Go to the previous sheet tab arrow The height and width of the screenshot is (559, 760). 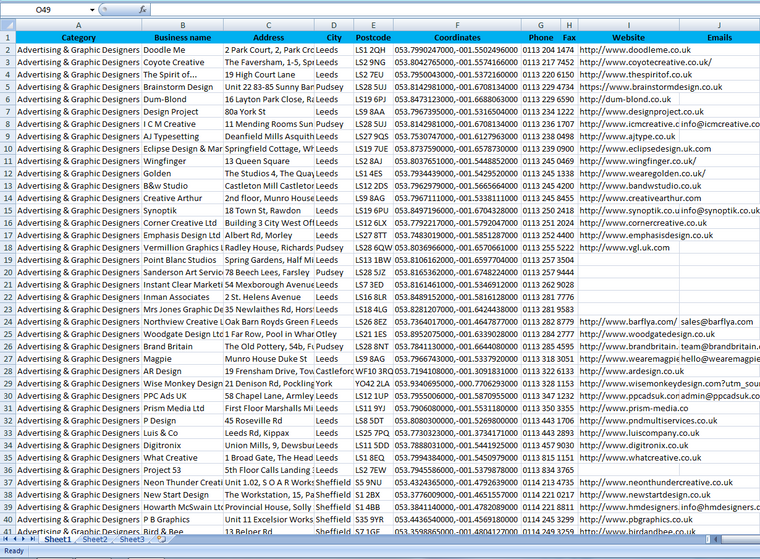[15, 539]
